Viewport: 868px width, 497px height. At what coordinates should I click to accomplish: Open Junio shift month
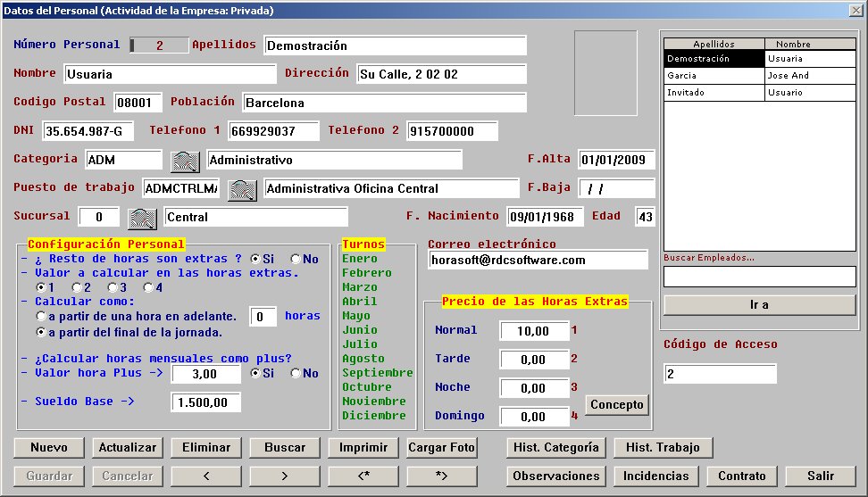point(360,330)
